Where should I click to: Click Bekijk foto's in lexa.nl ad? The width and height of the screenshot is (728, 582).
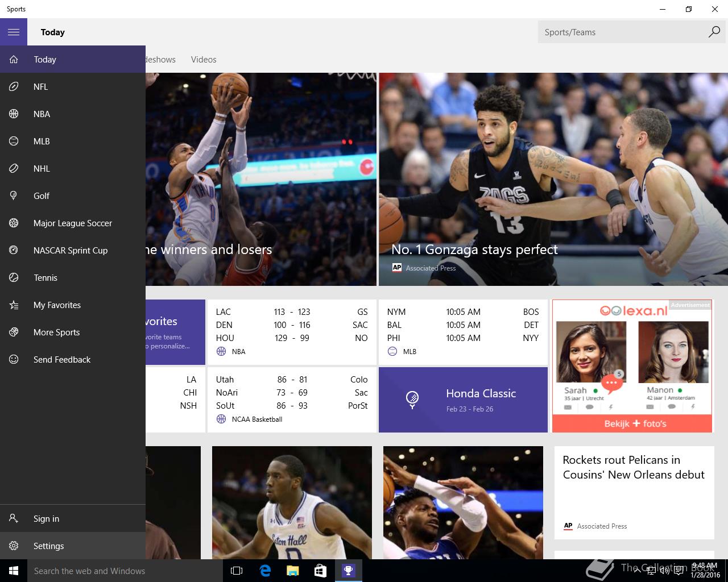[x=632, y=423]
